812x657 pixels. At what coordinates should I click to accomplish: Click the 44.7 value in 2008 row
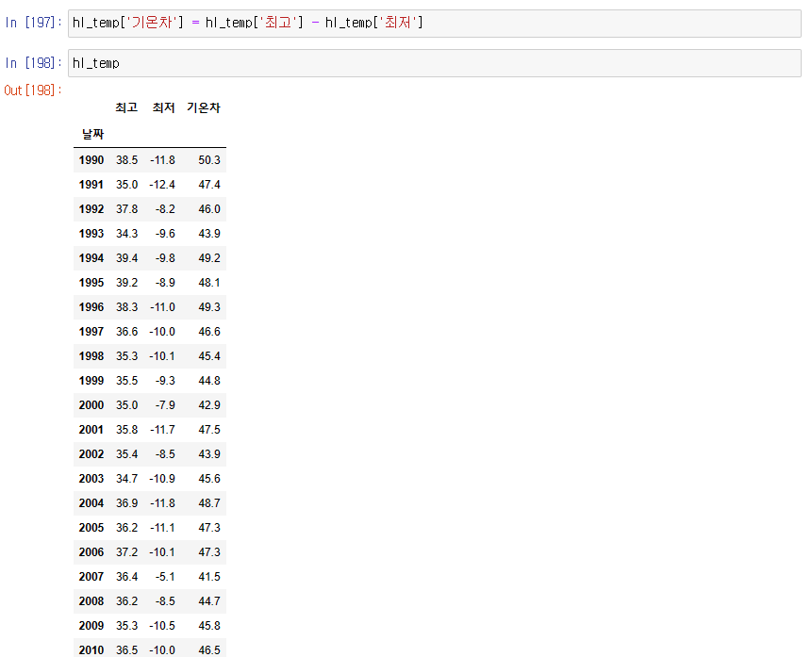[x=209, y=601]
